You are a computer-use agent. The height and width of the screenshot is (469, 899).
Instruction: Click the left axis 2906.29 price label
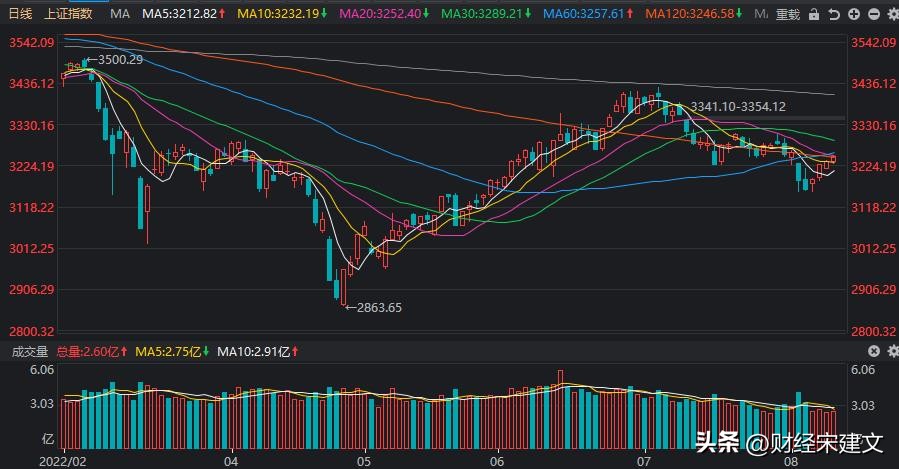point(32,290)
